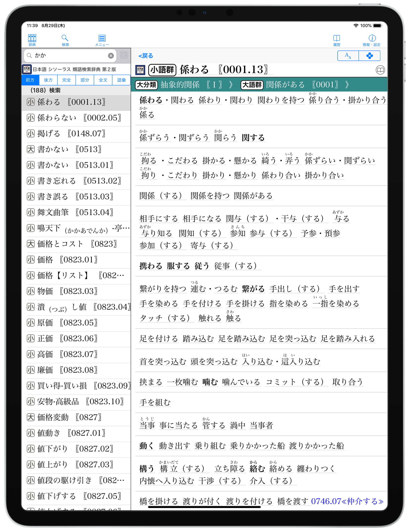Image resolution: width=409 pixels, height=532 pixels.
Task: Tap the <戻る back link
Action: coord(145,56)
